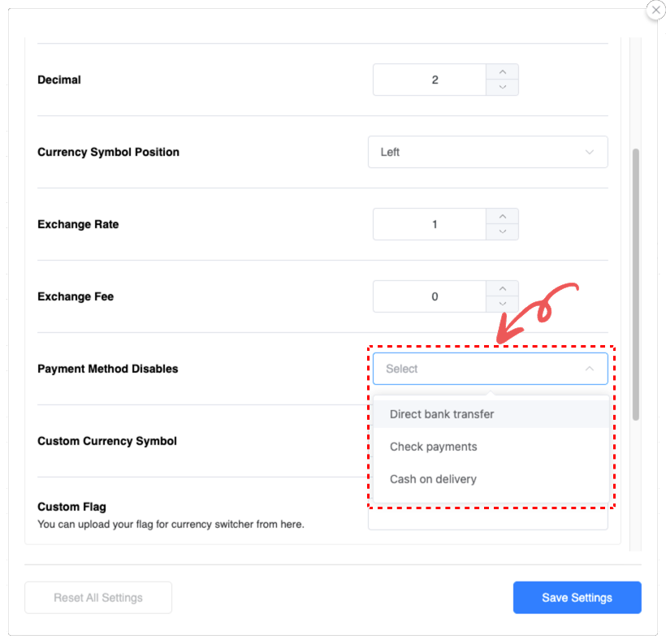Click the Custom Flag upload field
The width and height of the screenshot is (666, 644).
tap(487, 520)
